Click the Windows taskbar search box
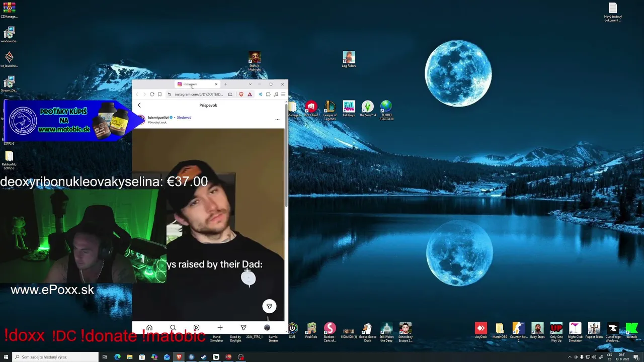This screenshot has width=644, height=362. pyautogui.click(x=55, y=357)
